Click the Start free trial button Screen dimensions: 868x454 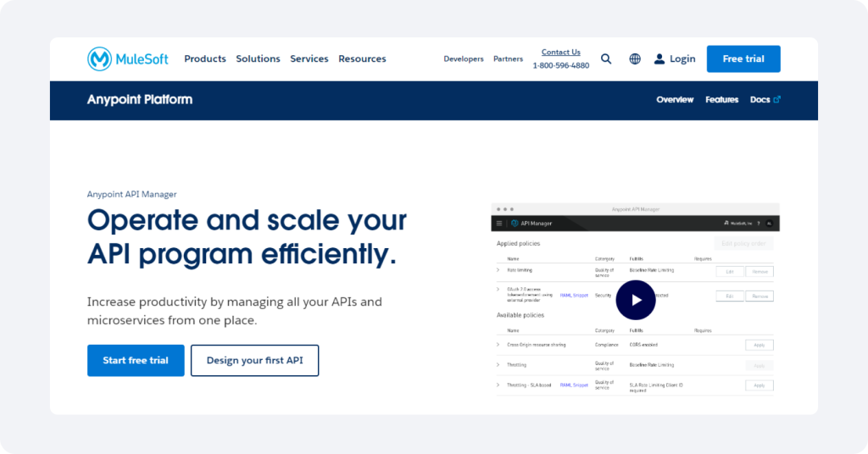coord(136,361)
